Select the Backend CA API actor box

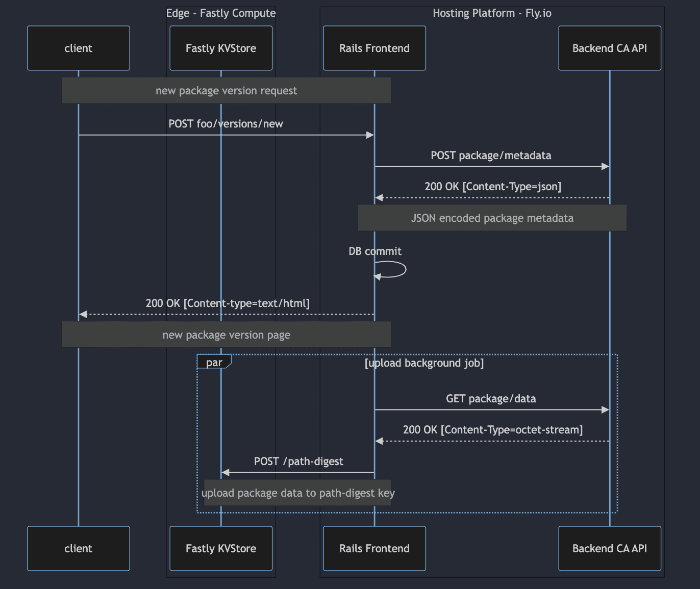click(x=609, y=48)
